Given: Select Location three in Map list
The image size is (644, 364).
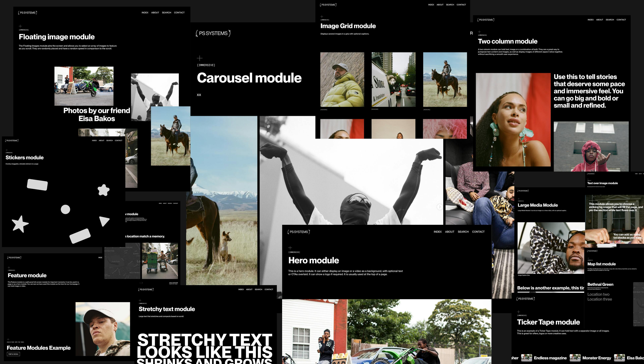Looking at the screenshot, I should tap(600, 299).
